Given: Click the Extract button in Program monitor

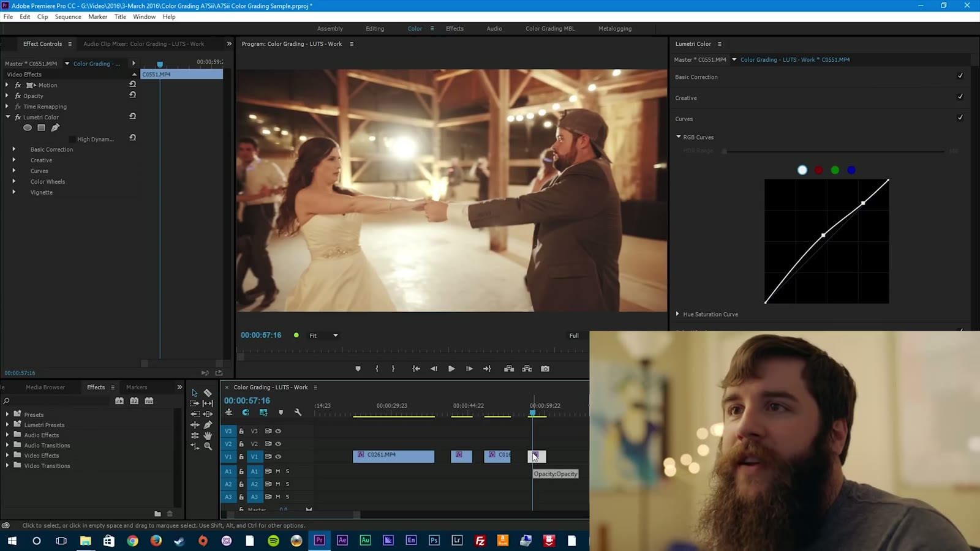Looking at the screenshot, I should [527, 369].
